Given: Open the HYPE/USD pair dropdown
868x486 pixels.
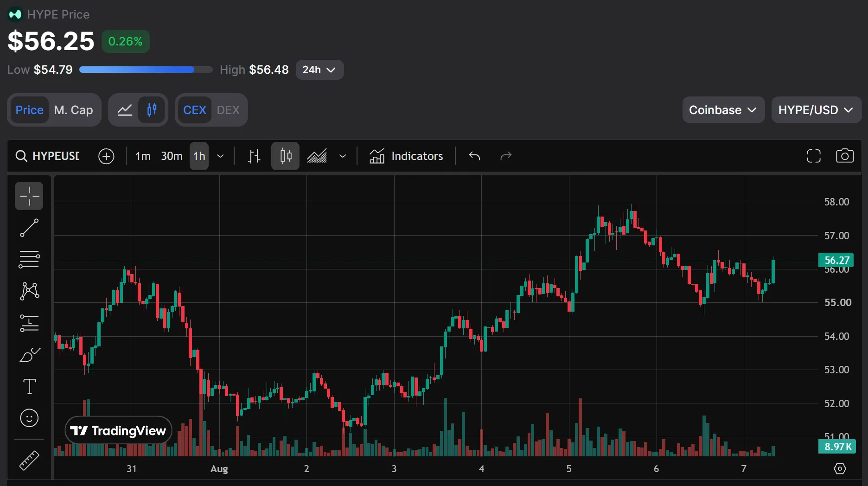Looking at the screenshot, I should (816, 110).
